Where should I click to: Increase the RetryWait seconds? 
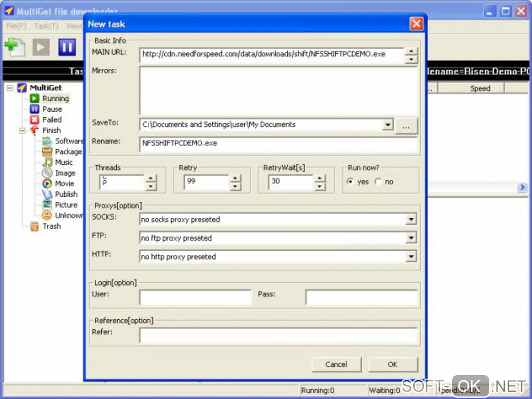[x=320, y=178]
